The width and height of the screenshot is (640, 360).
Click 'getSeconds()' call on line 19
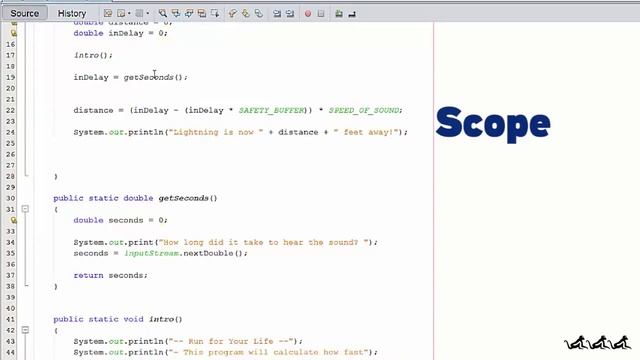[x=155, y=77]
